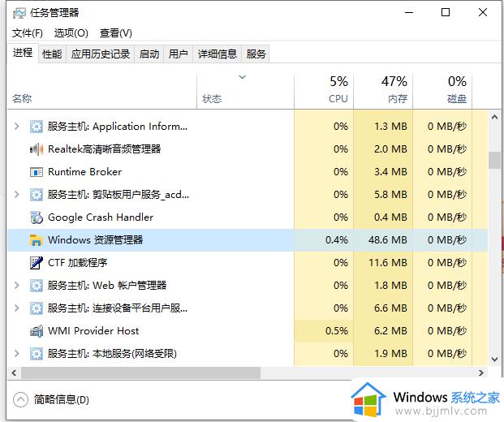
Task: Click the horizontal scrollbar left arrow
Action: click(14, 372)
